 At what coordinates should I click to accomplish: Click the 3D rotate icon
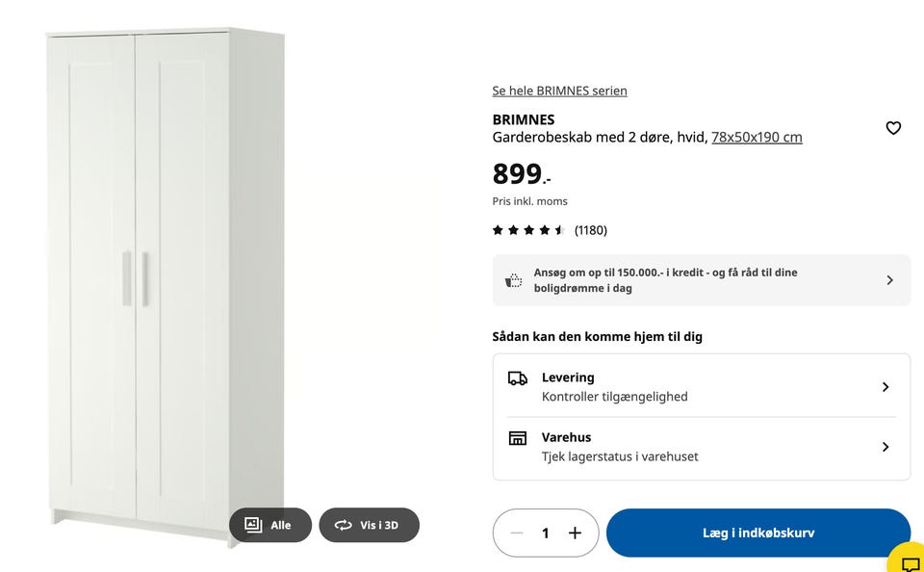(x=344, y=525)
